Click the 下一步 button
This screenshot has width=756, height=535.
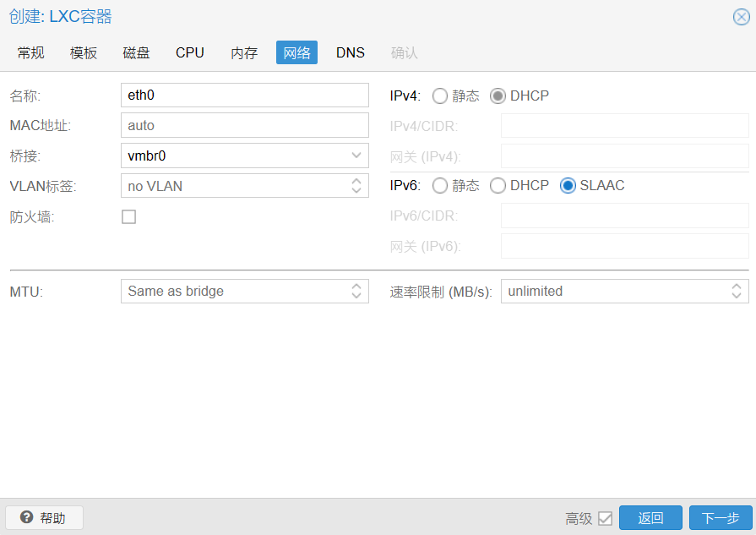(721, 517)
